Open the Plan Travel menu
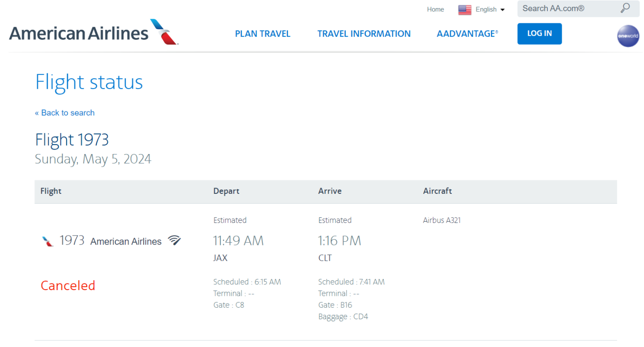644x347 pixels. pos(263,34)
